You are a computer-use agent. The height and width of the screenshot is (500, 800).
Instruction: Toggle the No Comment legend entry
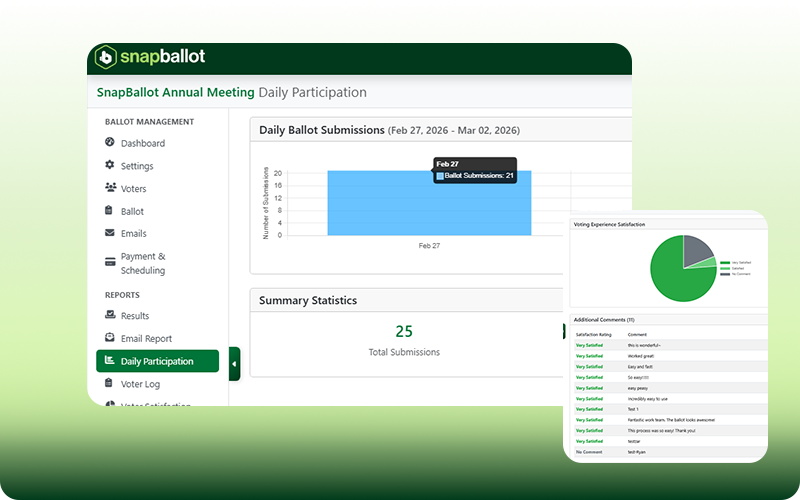click(x=735, y=274)
